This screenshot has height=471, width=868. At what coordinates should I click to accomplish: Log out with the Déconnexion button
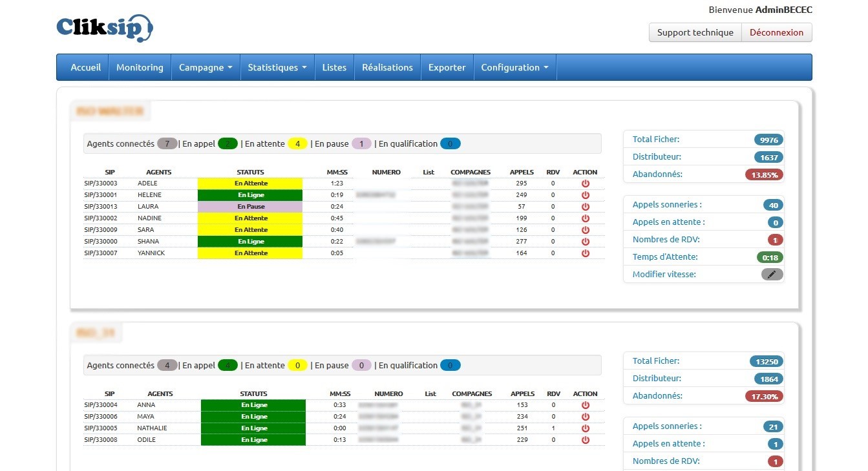(x=776, y=32)
